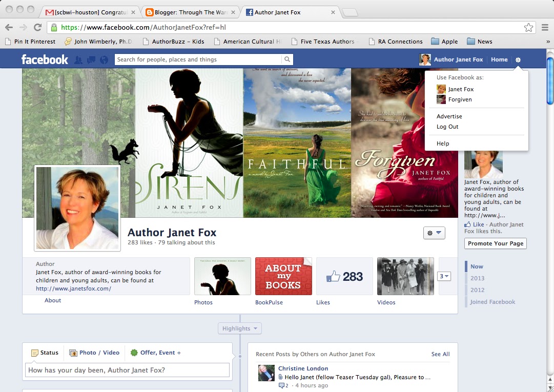554x392 pixels.
Task: Focus the Facebook search field
Action: [198, 59]
